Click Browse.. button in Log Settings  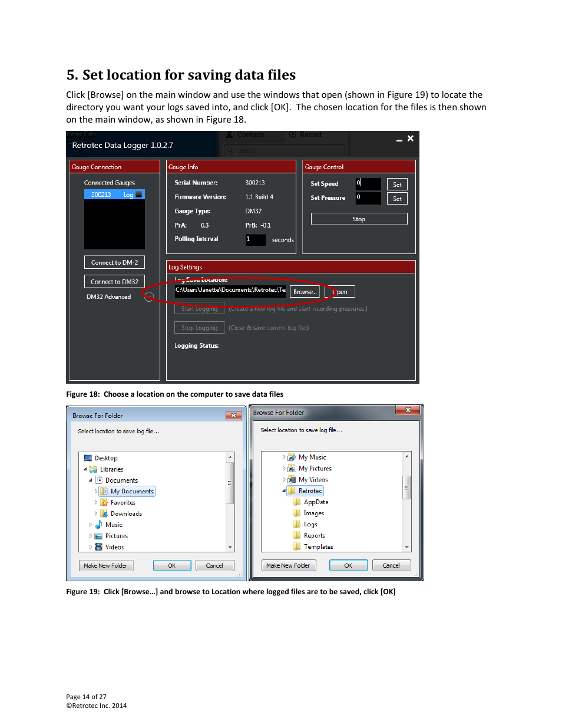click(x=305, y=292)
